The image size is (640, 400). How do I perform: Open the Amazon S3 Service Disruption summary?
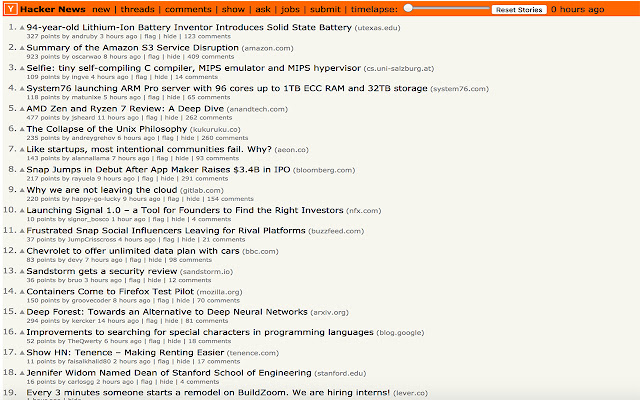[132, 48]
